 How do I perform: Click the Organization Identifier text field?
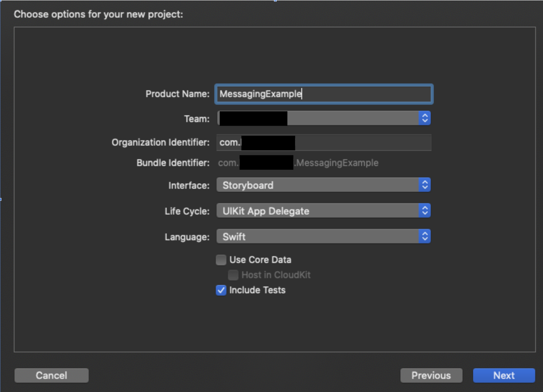[x=362, y=142]
